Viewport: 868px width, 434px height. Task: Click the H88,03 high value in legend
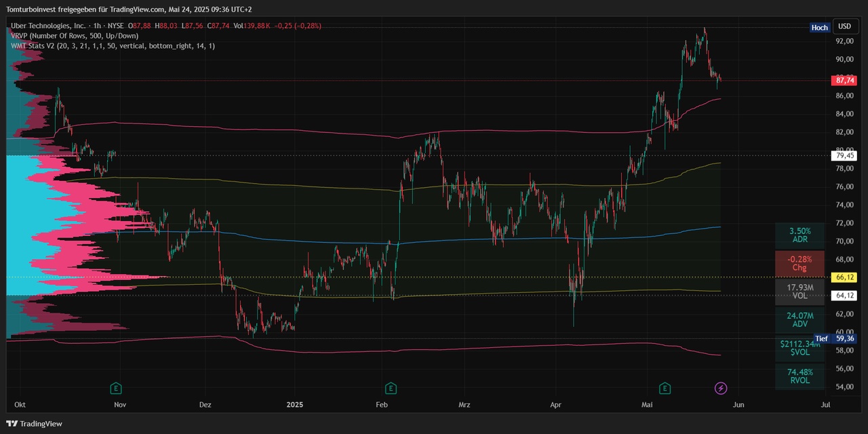[x=165, y=26]
